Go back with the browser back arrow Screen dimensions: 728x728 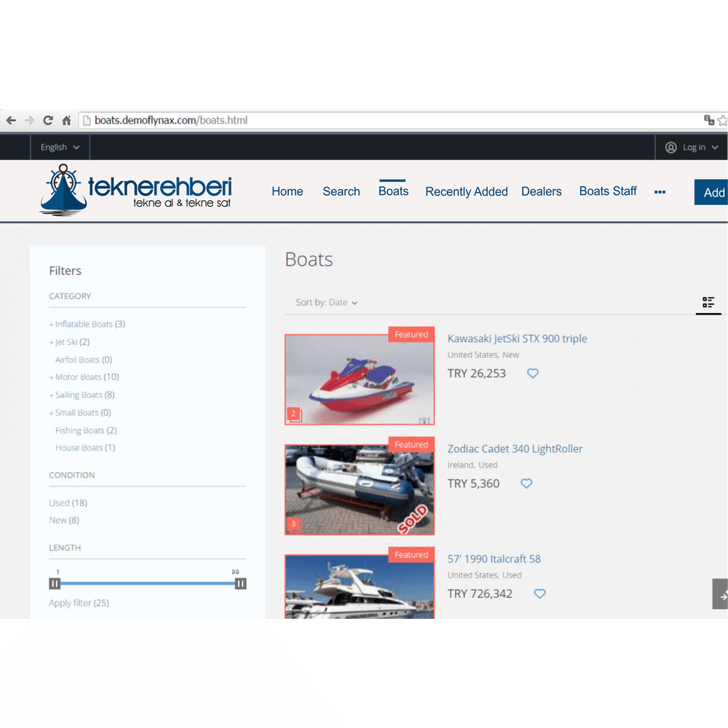click(x=11, y=120)
